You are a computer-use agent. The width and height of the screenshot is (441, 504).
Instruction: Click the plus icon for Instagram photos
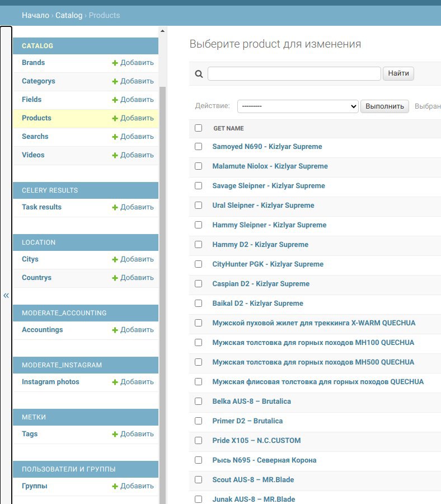pyautogui.click(x=115, y=382)
